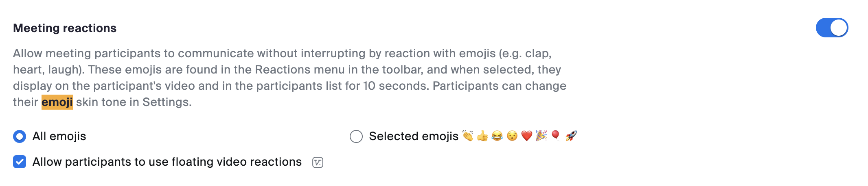Choose the Selected emojis radio button
Viewport: 868px width, 186px height.
[356, 136]
